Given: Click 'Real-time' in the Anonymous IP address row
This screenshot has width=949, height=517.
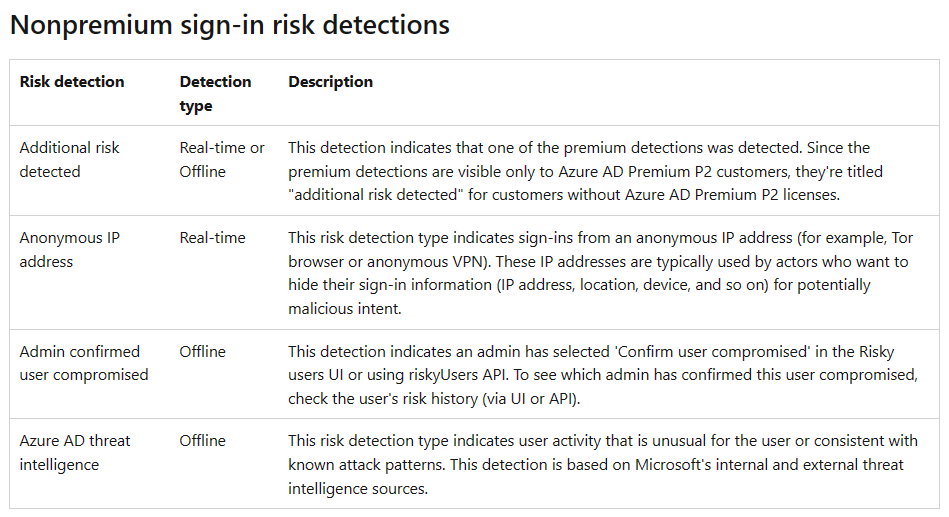Looking at the screenshot, I should tap(212, 238).
